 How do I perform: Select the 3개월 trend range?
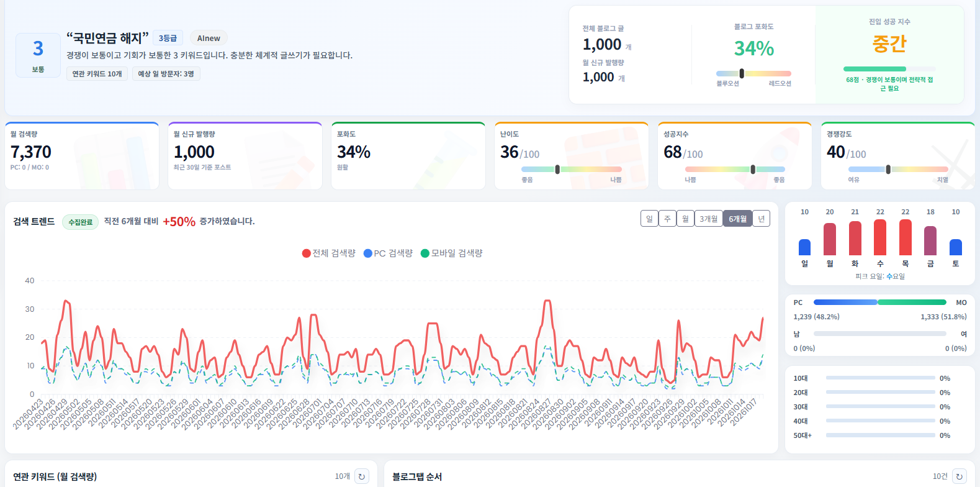click(708, 219)
